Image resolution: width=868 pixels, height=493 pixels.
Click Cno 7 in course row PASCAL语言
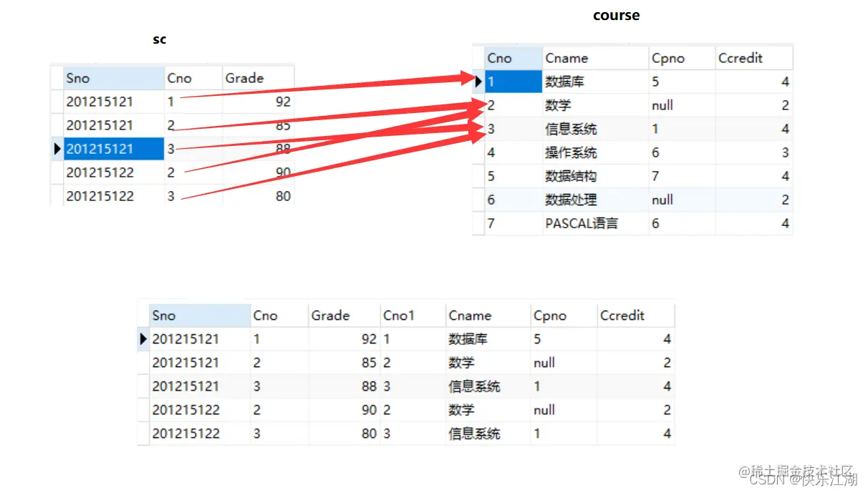[x=491, y=223]
